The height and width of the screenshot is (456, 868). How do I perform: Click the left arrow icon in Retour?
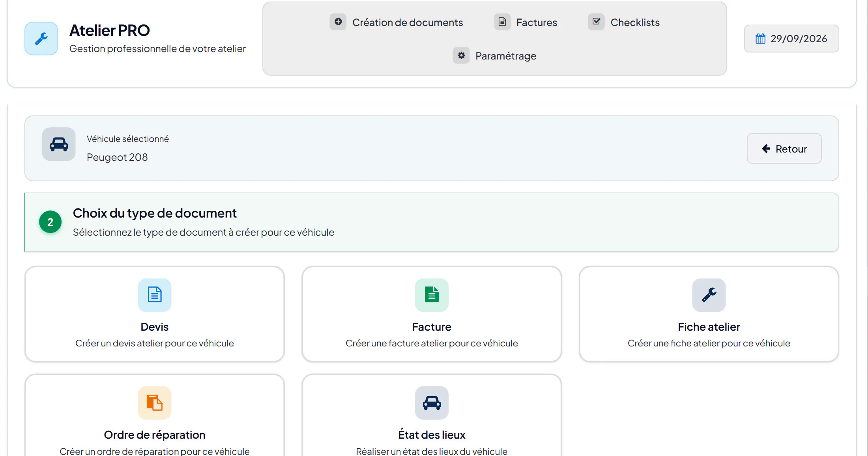766,149
